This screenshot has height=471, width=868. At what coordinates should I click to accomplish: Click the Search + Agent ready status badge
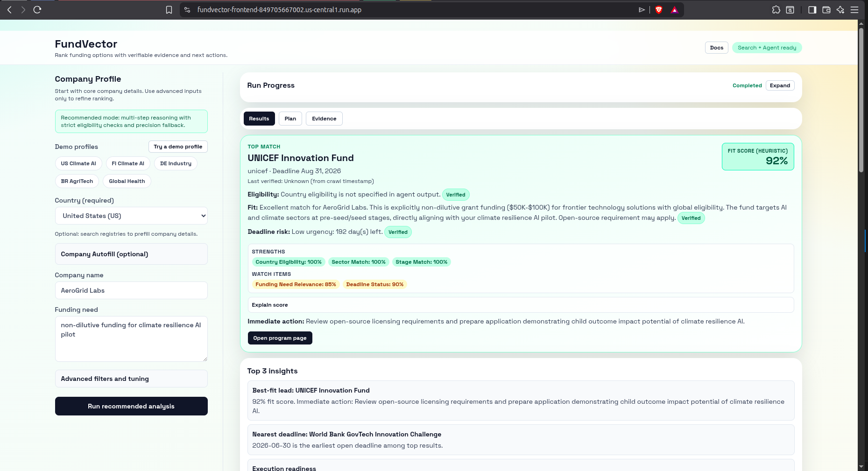coord(767,48)
